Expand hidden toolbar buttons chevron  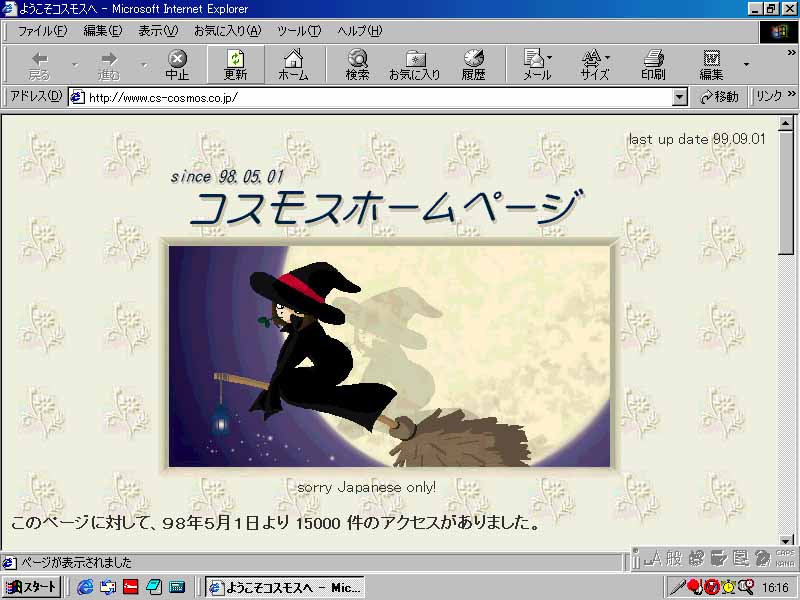pyautogui.click(x=791, y=53)
